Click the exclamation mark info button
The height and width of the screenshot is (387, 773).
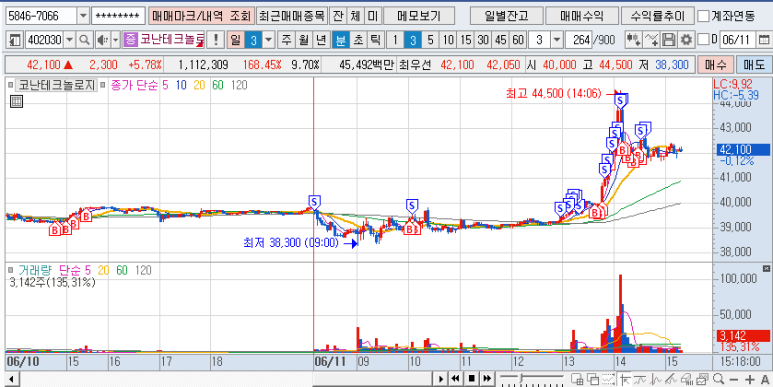coord(215,40)
